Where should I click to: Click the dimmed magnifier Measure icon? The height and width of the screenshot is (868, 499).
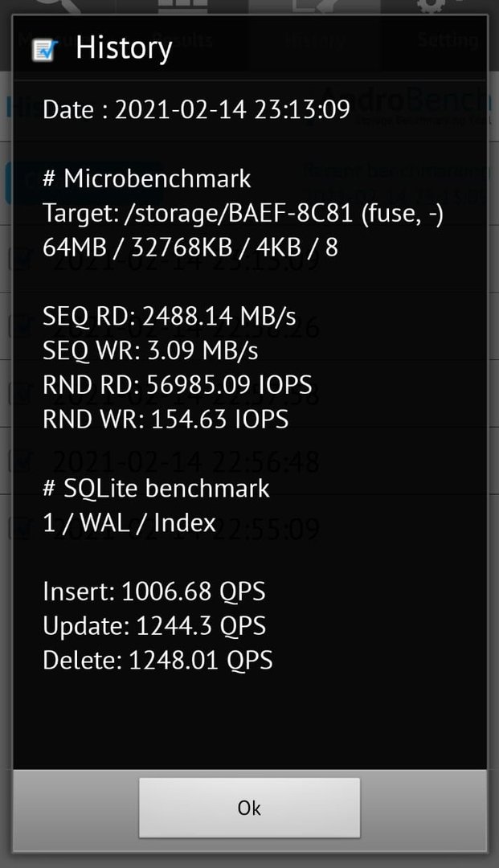pos(57,6)
